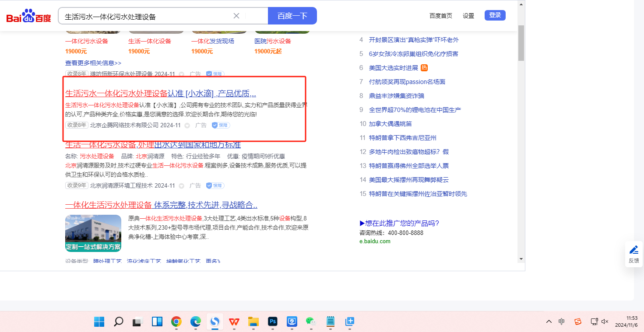The image size is (644, 332).
Task: Launch Photoshop from the taskbar
Action: point(273,322)
